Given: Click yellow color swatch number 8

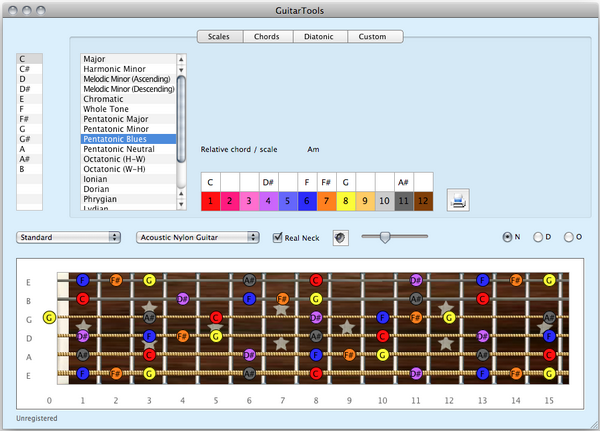Looking at the screenshot, I should pos(346,201).
